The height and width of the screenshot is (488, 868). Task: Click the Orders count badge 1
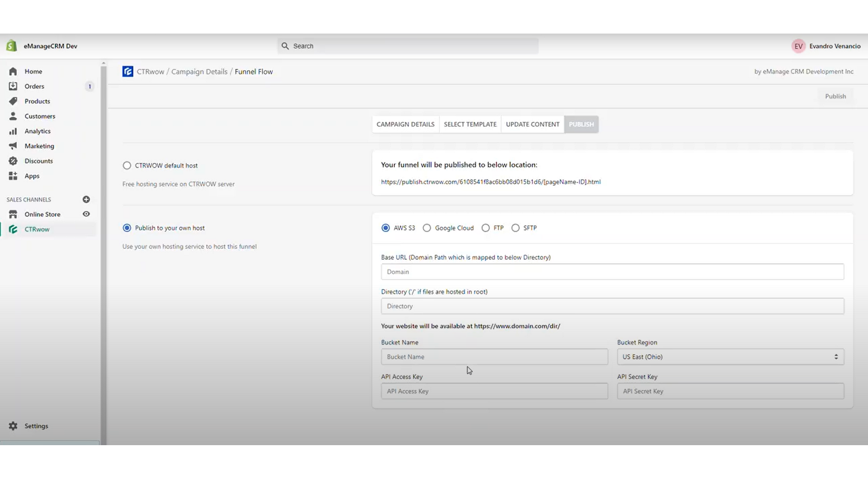tap(90, 86)
